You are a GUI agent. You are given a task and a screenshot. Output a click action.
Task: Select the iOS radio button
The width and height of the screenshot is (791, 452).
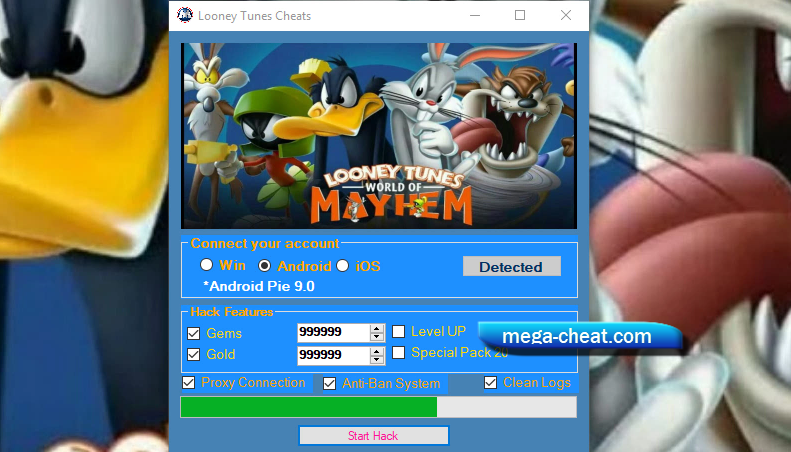point(343,265)
